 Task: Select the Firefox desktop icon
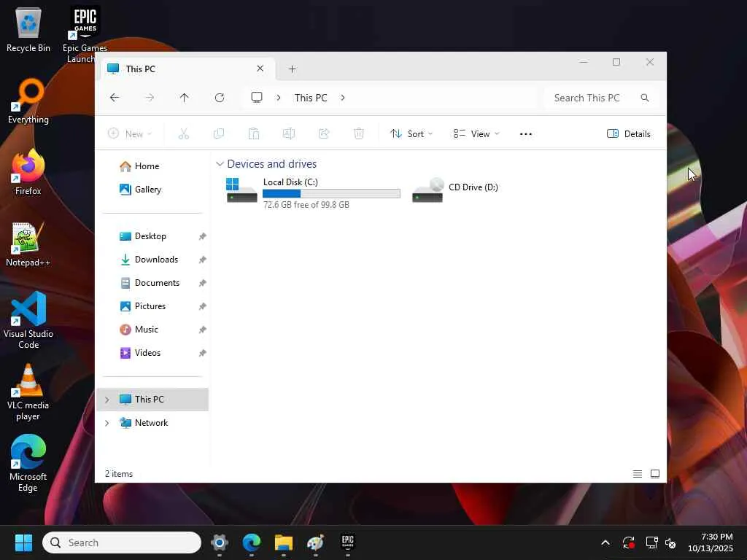[28, 172]
